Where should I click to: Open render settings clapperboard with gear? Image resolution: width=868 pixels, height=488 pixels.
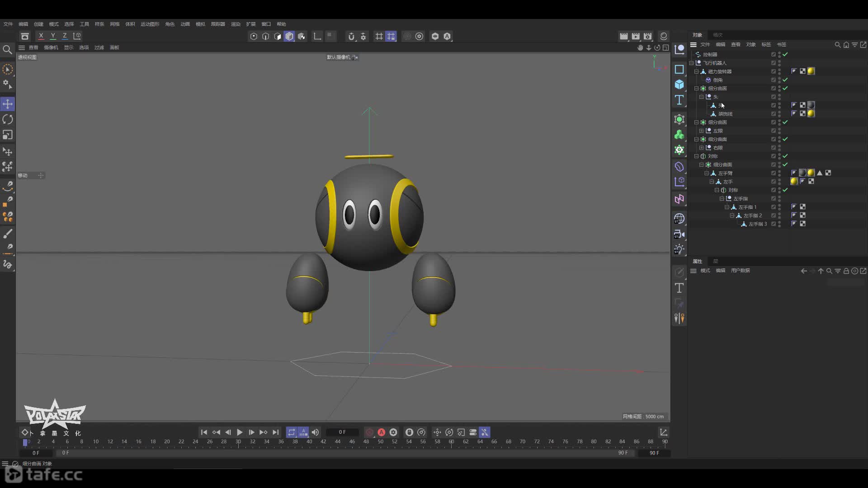[648, 36]
